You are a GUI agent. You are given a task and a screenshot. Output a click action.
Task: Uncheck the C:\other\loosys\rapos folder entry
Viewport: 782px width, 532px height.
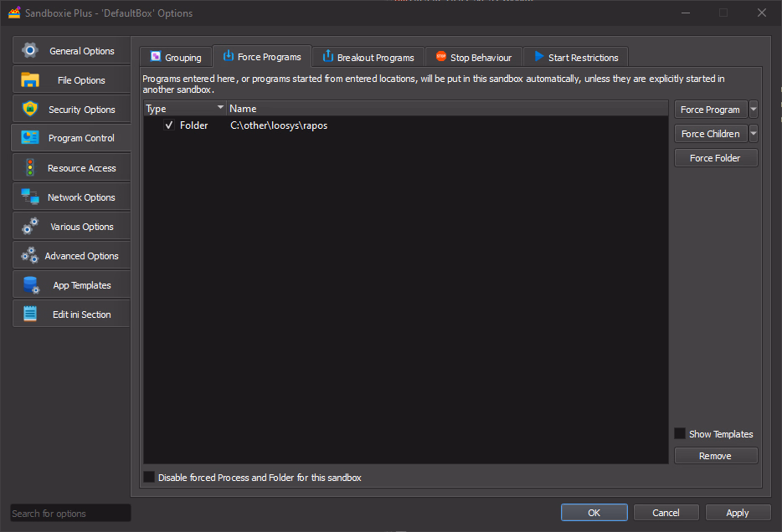pos(169,125)
